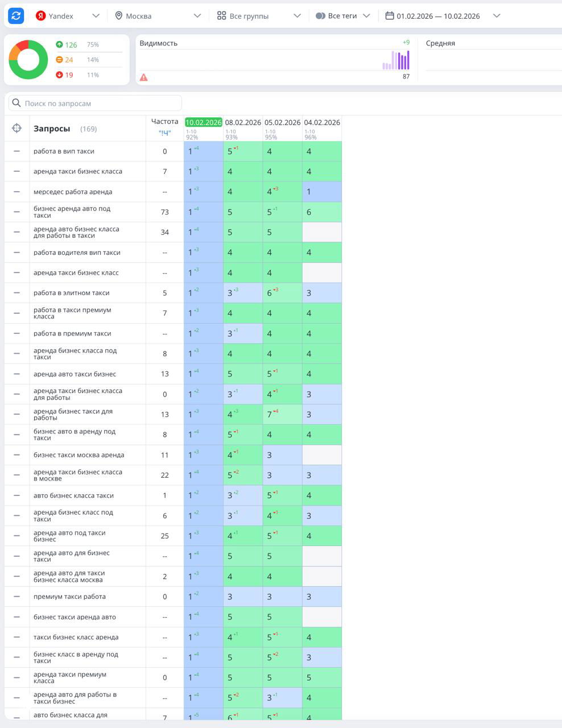
Task: Open the Все группы dropdown
Action: point(297,16)
